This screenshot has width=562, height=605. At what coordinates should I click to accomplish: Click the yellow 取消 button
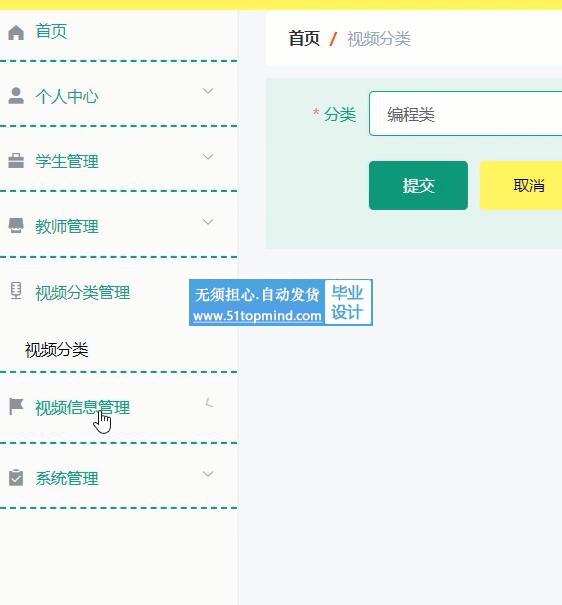(x=521, y=186)
